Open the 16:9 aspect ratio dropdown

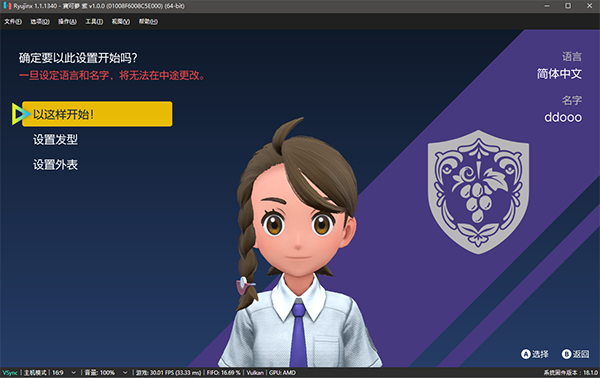[64, 373]
